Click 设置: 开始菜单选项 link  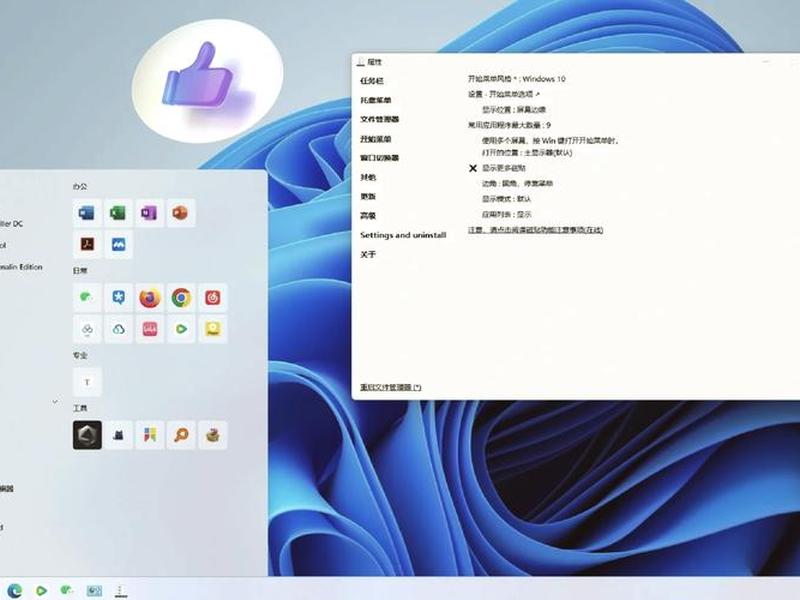(x=504, y=94)
